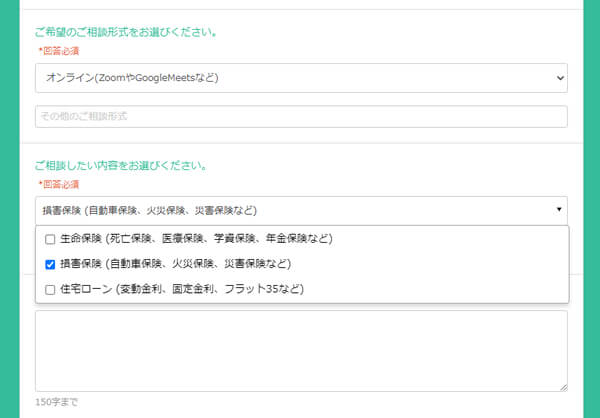Click *回答必須 label under consultation format heading
The height and width of the screenshot is (418, 600).
point(58,50)
